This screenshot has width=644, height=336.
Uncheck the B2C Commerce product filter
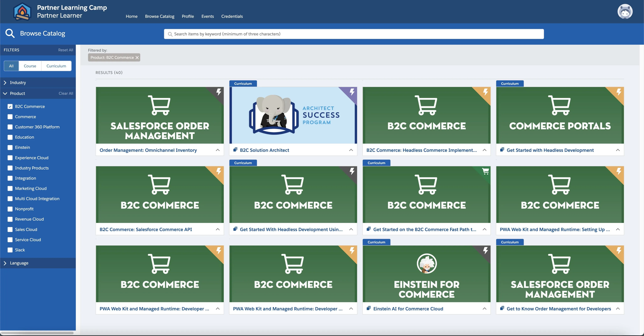coord(10,106)
